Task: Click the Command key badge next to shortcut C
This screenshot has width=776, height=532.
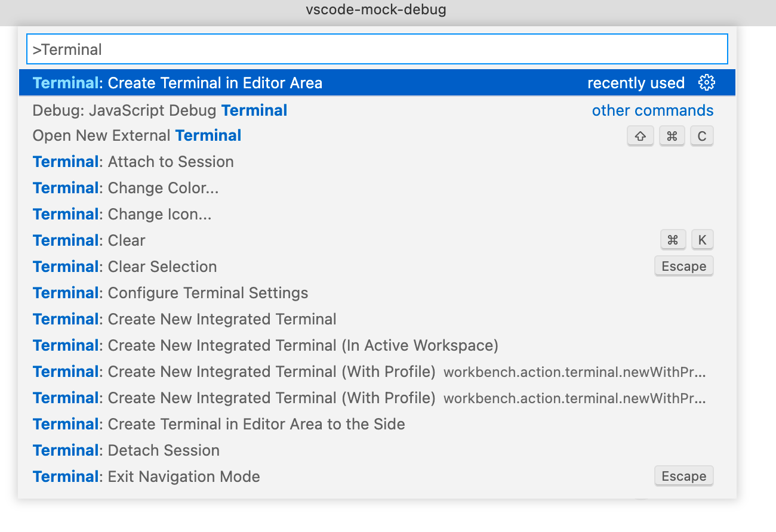Action: pos(672,135)
